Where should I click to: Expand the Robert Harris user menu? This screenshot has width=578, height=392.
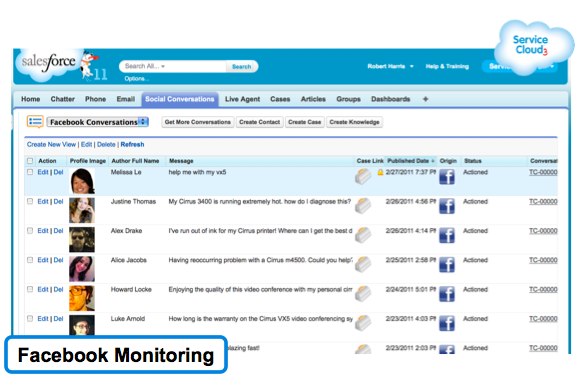(390, 66)
